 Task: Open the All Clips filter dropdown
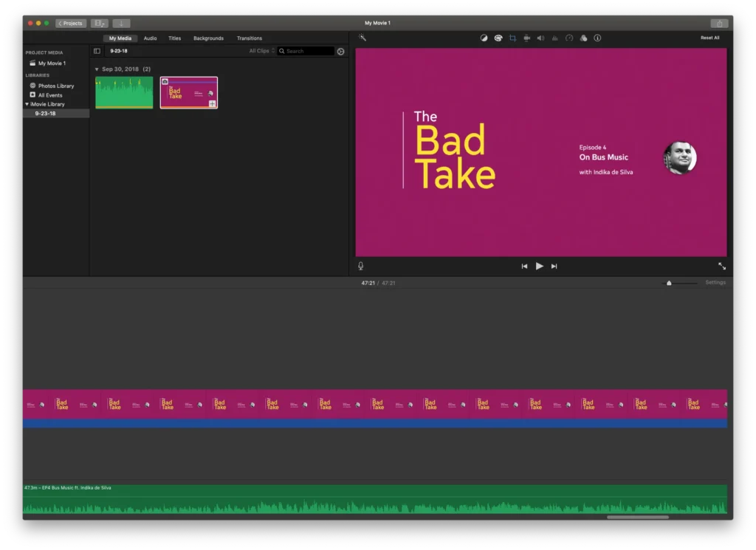(x=261, y=51)
